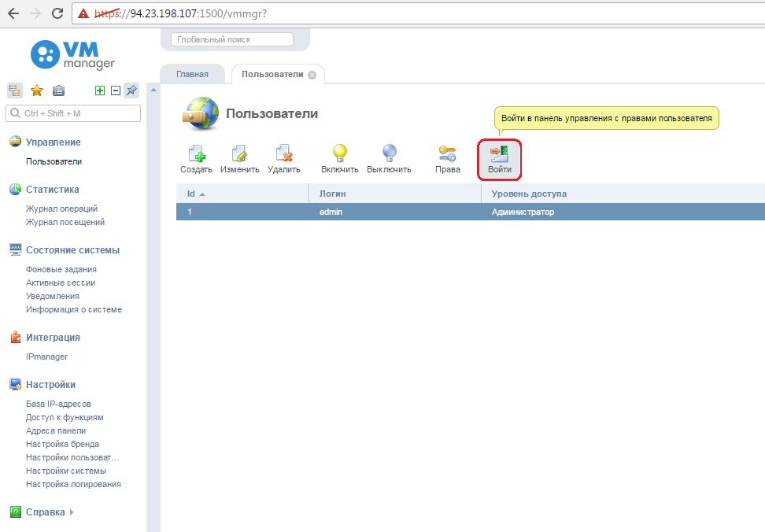Collapse the Статистика section
Screen dimensions: 765x532
coord(52,189)
